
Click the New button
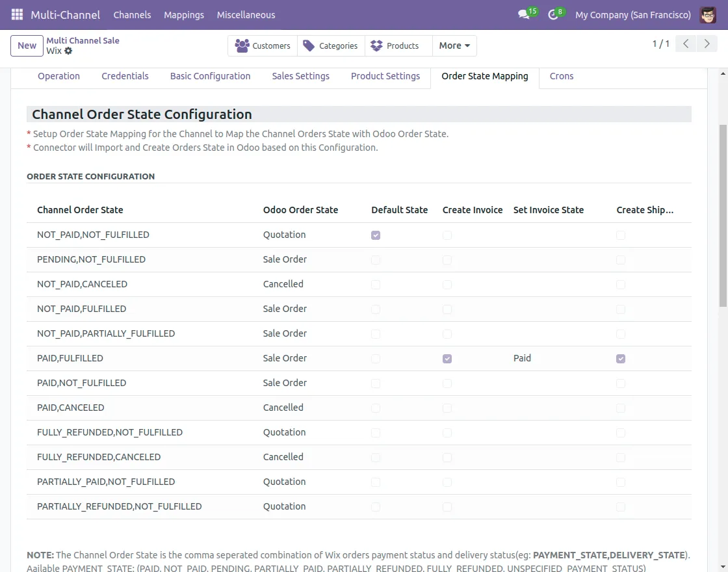coord(27,45)
